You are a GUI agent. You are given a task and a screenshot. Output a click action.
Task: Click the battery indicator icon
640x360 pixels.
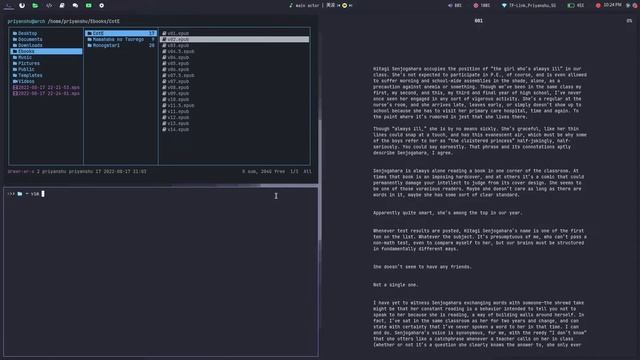(x=571, y=5)
